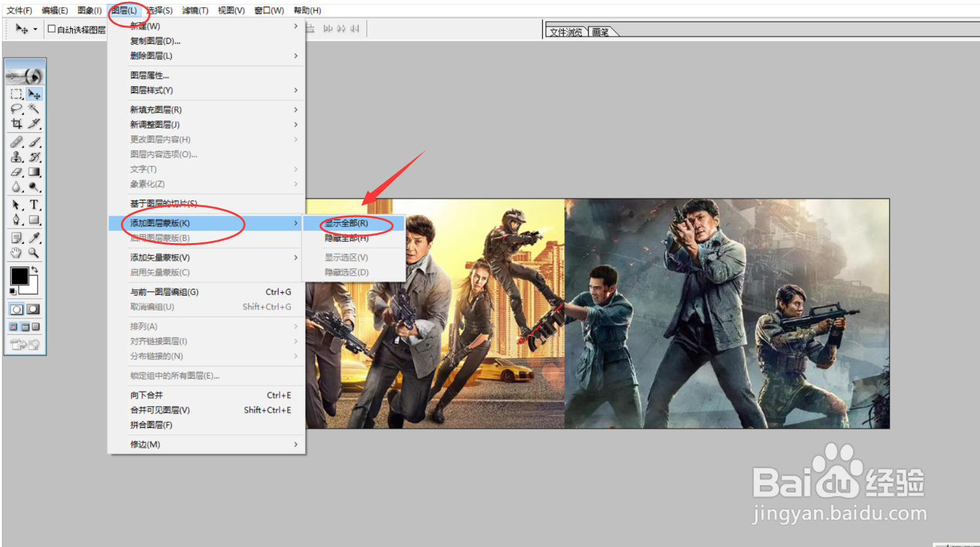Select the Clone Stamp tool
This screenshot has height=547, width=980.
[16, 157]
